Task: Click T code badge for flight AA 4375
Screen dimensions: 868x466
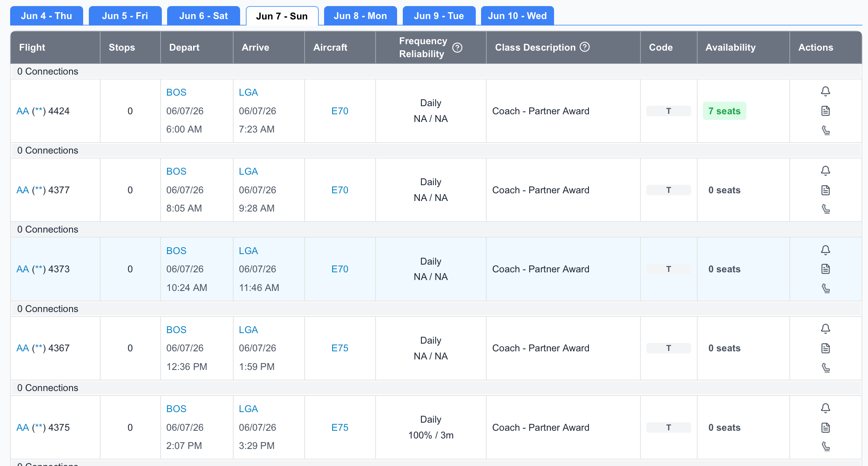Action: coord(668,428)
